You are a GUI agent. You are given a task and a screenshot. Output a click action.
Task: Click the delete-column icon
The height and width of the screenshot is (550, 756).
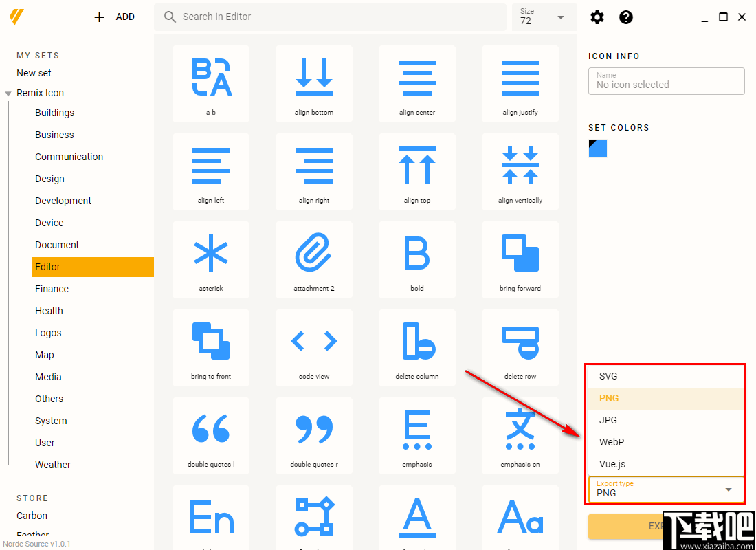tap(416, 348)
